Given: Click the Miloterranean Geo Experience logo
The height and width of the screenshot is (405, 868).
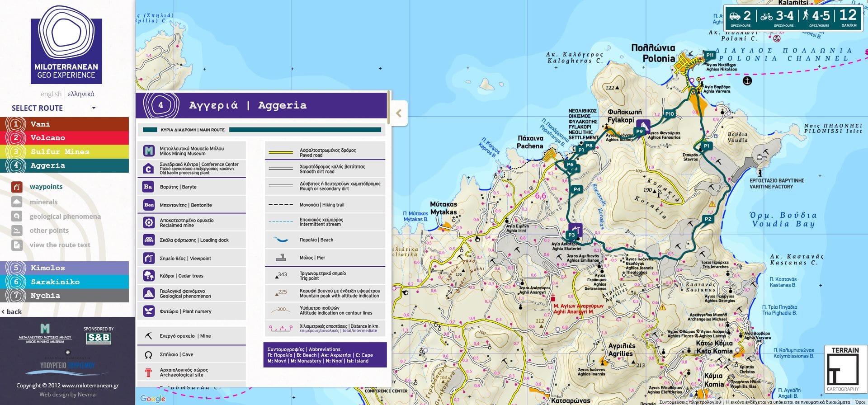Looking at the screenshot, I should [66, 45].
